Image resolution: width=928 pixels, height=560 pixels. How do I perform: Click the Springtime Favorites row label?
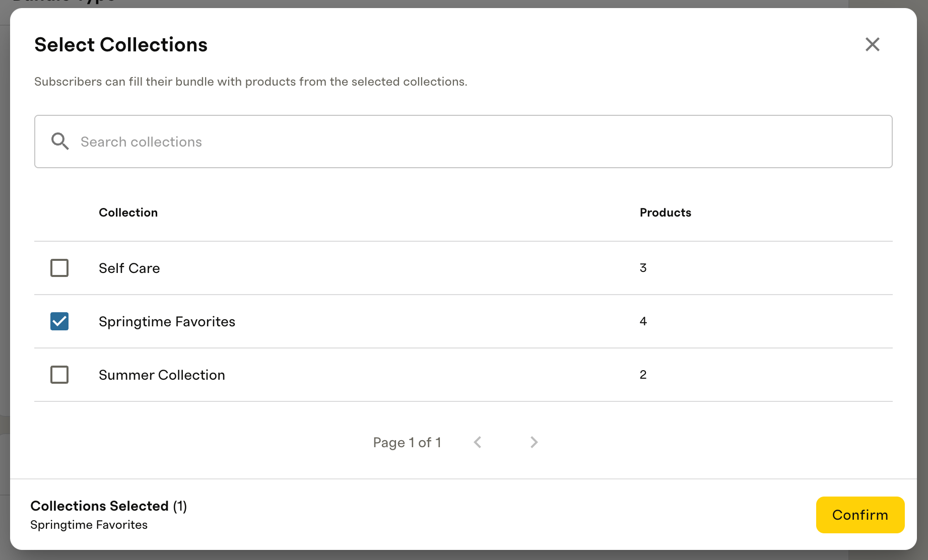coord(167,321)
